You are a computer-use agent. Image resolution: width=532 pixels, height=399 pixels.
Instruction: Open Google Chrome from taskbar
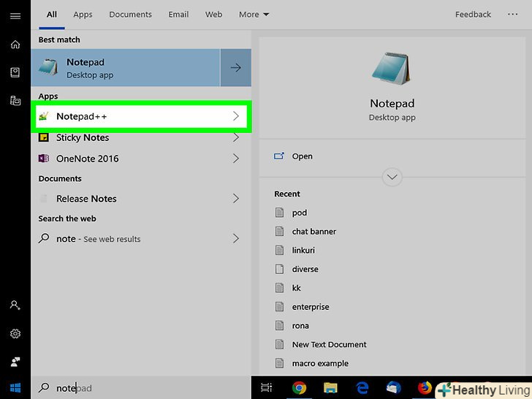coord(299,388)
